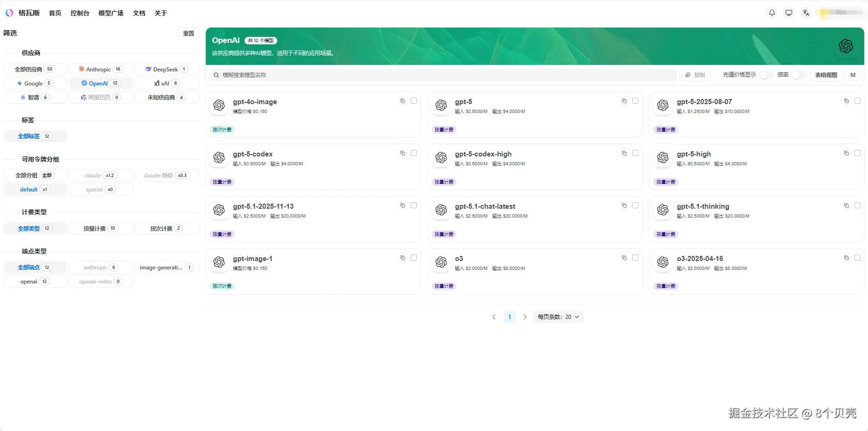Screen dimensions: 868x431
Task: Select page 1 in pagination
Action: 510,317
